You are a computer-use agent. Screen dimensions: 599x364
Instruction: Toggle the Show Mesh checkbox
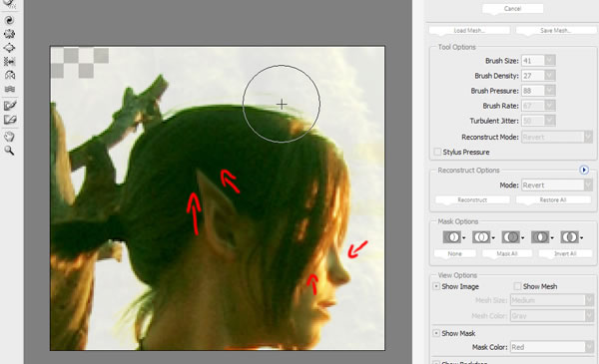click(x=517, y=286)
